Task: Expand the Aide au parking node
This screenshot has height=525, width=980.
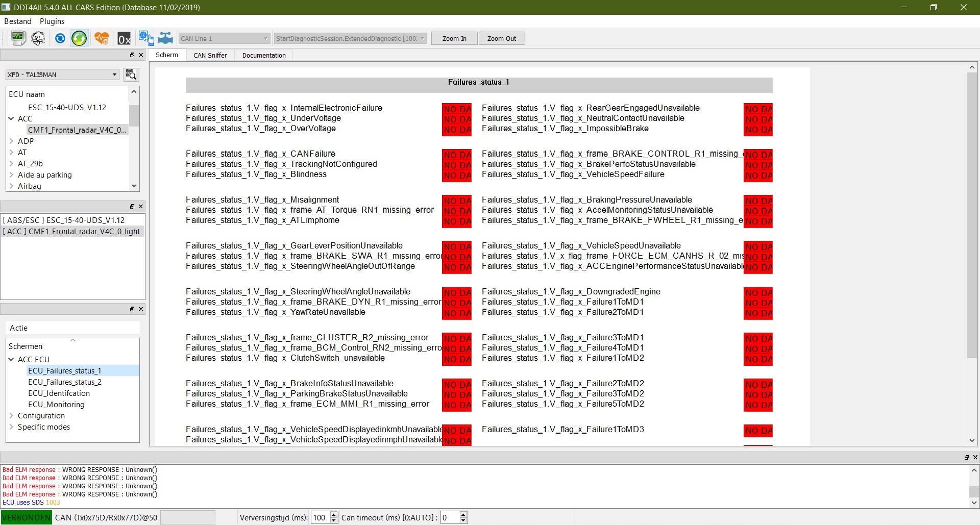Action: coord(11,174)
